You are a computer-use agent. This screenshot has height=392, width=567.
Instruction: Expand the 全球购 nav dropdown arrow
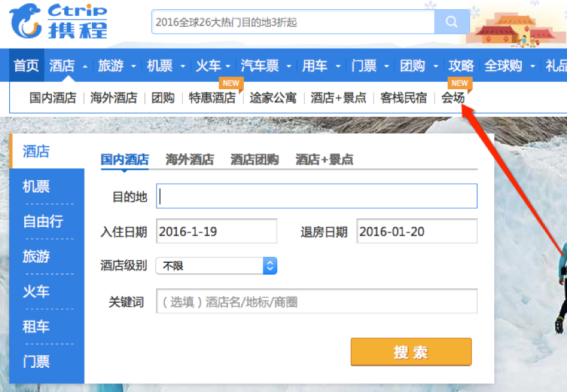point(533,67)
